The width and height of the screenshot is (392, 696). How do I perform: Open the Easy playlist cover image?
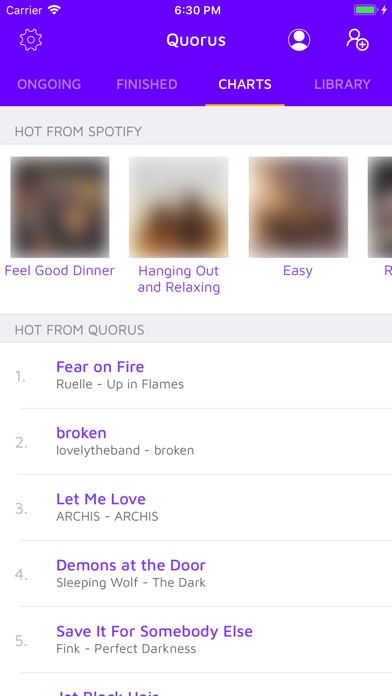click(298, 207)
